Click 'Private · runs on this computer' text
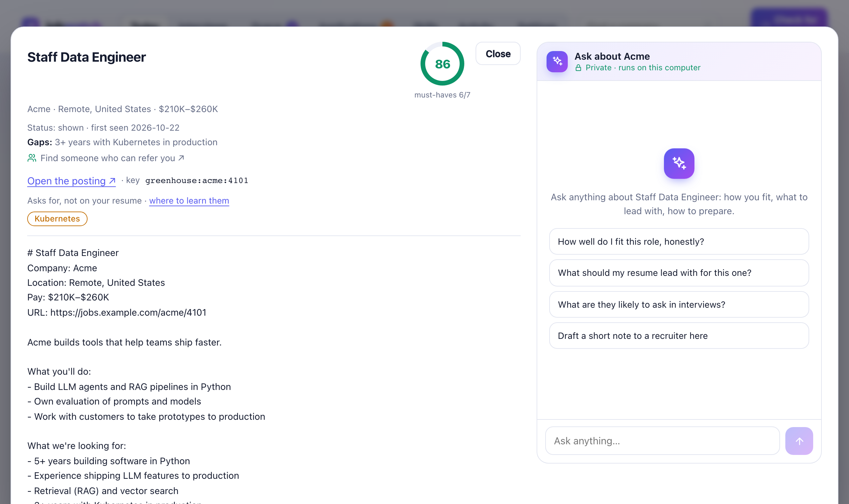Image resolution: width=849 pixels, height=504 pixels. 643,68
